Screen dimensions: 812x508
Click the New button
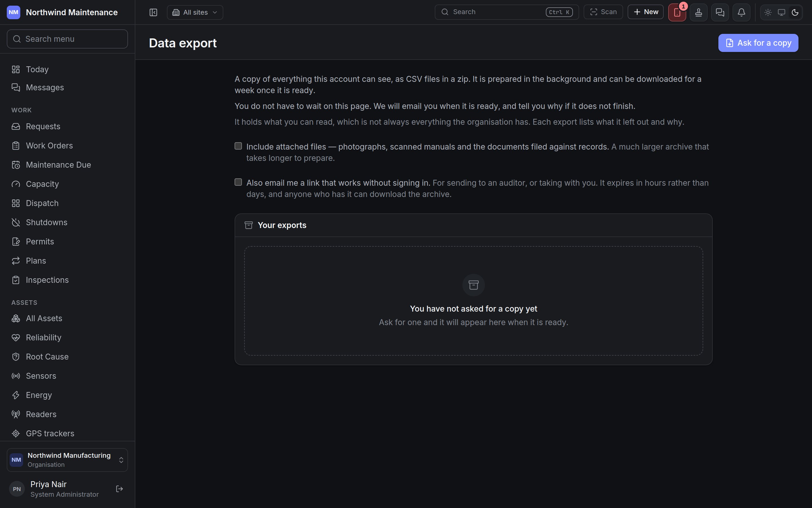(646, 12)
